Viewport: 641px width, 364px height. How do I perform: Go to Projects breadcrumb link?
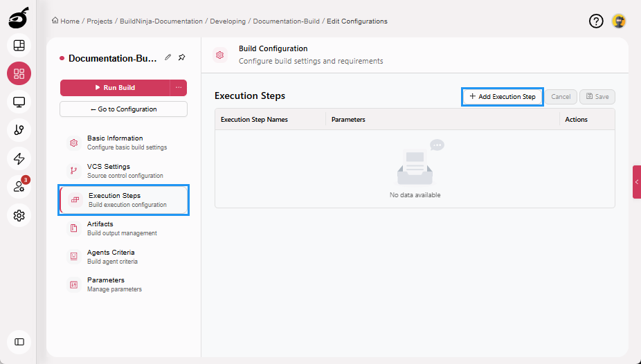[100, 21]
